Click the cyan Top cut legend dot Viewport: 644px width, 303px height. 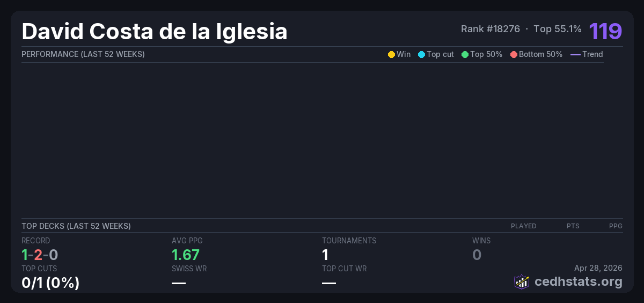click(x=421, y=54)
